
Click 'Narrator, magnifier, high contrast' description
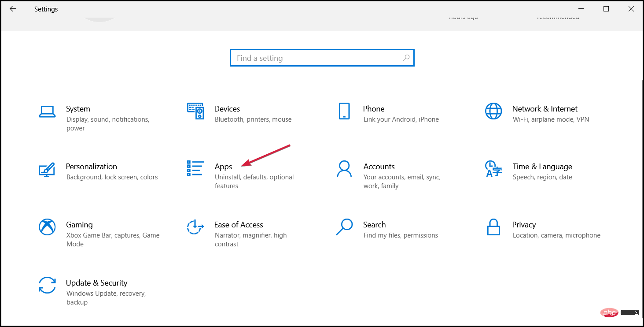[x=250, y=240]
